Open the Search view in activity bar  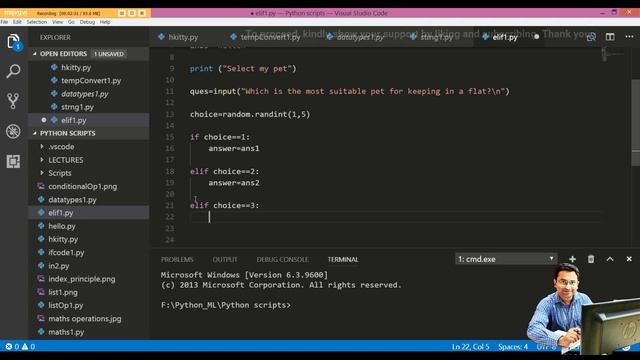(13, 71)
